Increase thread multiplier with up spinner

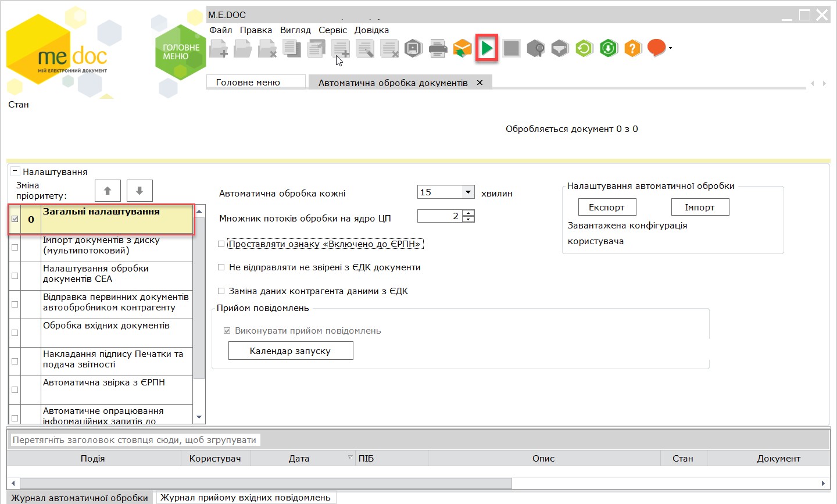coord(468,213)
